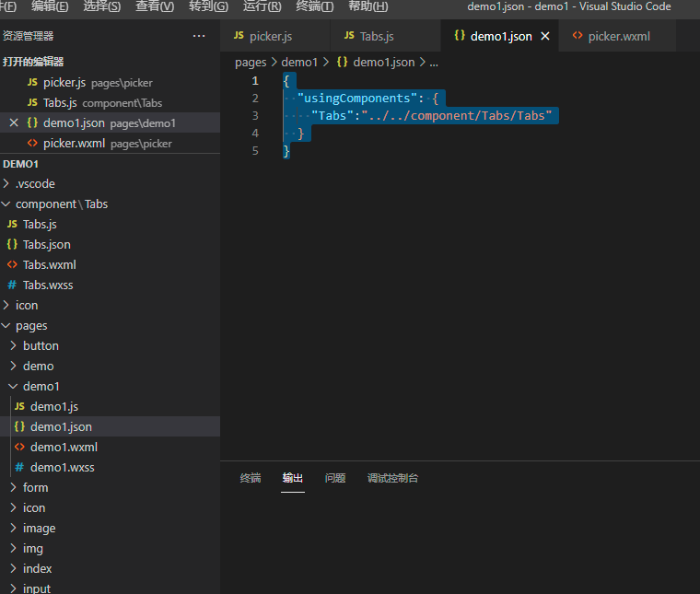
Task: Open the explorer more actions ellipsis
Action: click(x=199, y=36)
